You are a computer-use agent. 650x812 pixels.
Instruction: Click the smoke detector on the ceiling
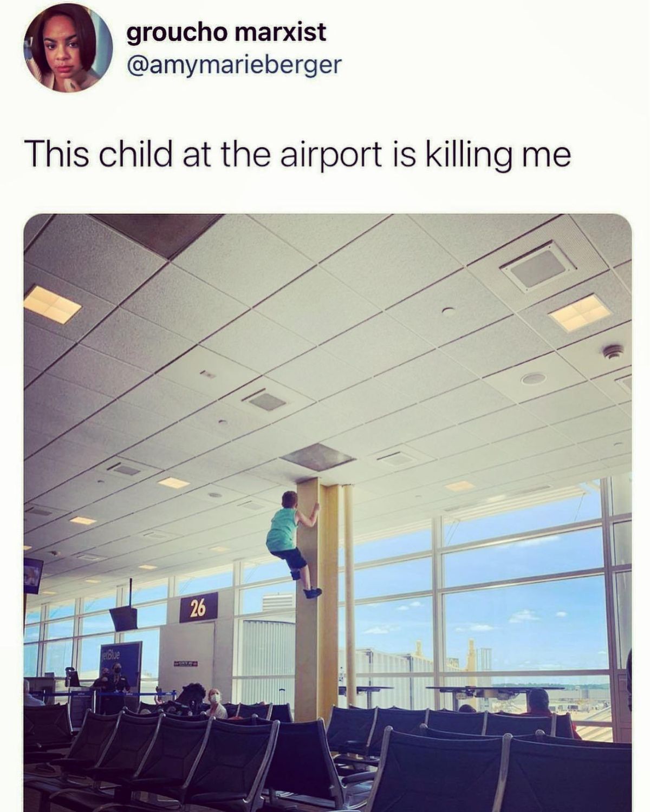[613, 351]
